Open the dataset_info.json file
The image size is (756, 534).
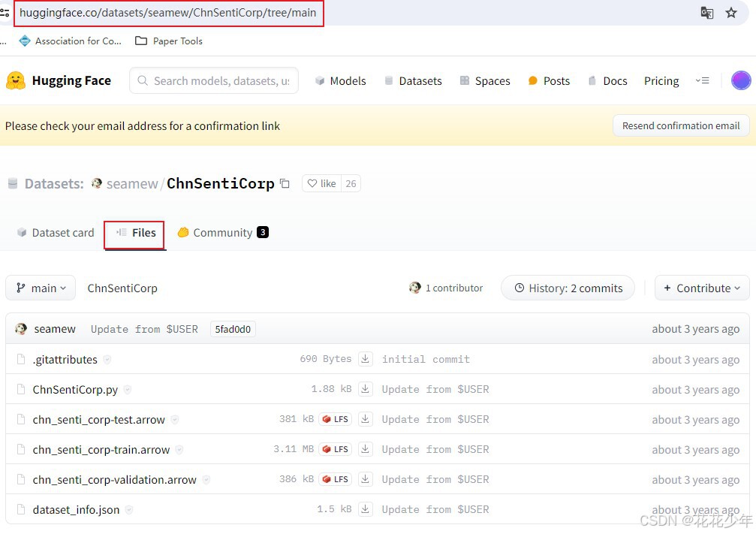coord(76,509)
